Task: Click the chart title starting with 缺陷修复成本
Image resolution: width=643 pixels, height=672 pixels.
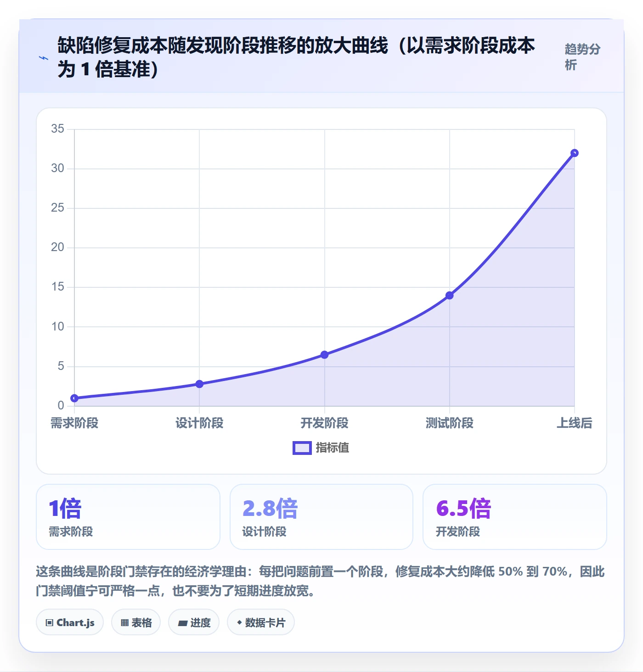Action: pyautogui.click(x=296, y=57)
